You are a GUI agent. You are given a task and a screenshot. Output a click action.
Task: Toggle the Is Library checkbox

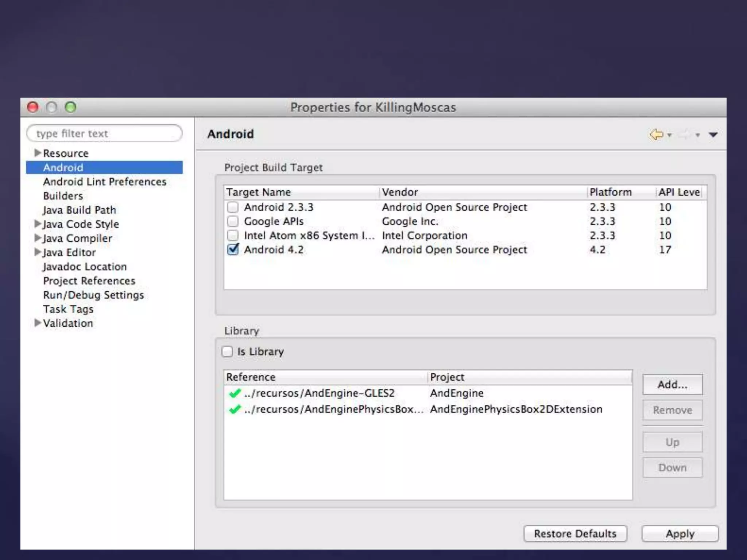[227, 351]
